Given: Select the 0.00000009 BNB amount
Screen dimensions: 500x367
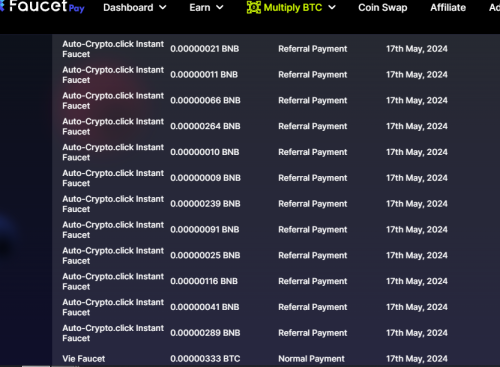Looking at the screenshot, I should (205, 178).
